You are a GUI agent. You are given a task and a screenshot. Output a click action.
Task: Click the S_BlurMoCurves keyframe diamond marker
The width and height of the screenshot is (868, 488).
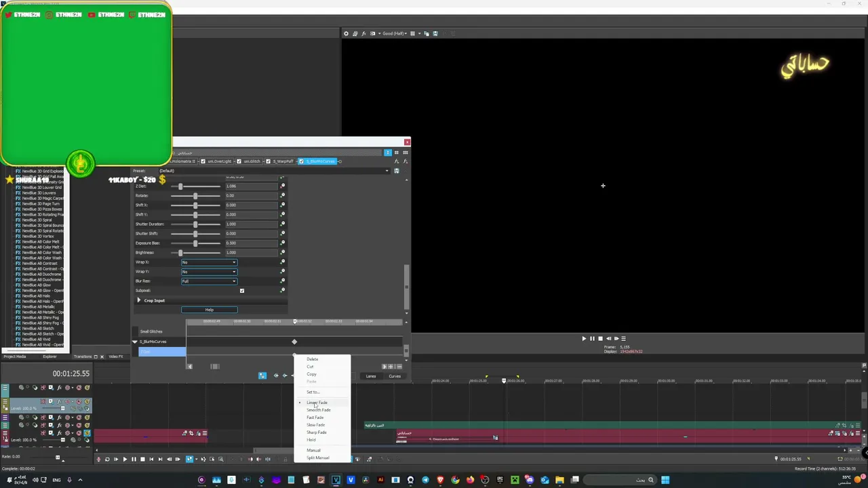pyautogui.click(x=294, y=342)
